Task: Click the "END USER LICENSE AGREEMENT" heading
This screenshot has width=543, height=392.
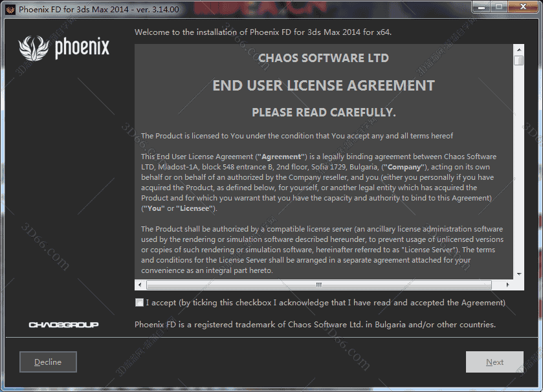Action: [324, 85]
